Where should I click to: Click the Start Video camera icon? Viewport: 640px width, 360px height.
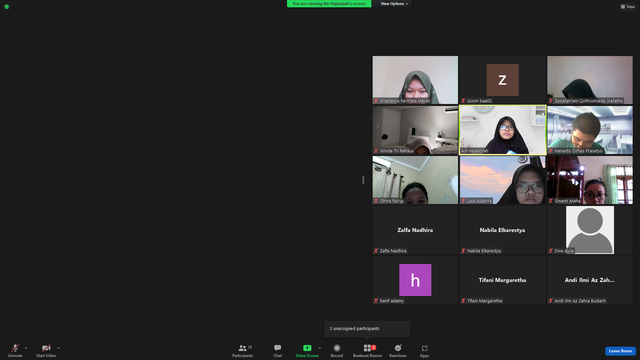click(46, 348)
